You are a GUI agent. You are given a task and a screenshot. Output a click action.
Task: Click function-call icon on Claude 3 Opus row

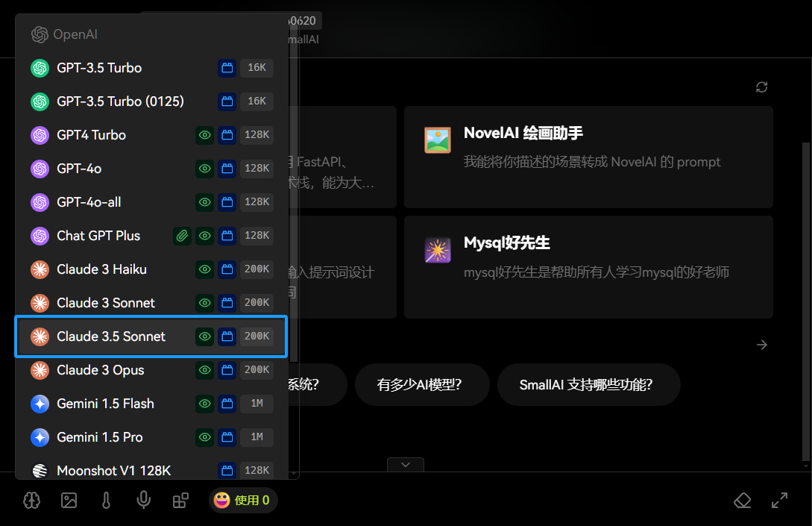tap(227, 370)
